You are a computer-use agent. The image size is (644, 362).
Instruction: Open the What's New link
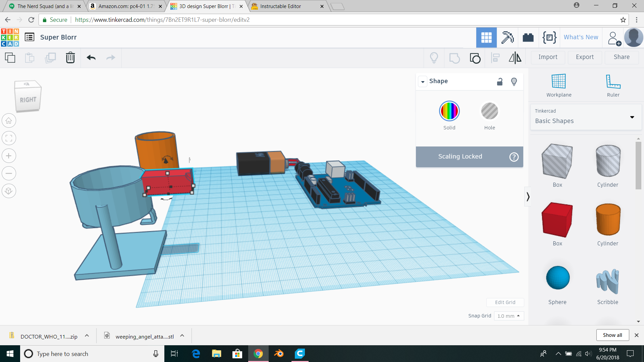click(x=581, y=37)
